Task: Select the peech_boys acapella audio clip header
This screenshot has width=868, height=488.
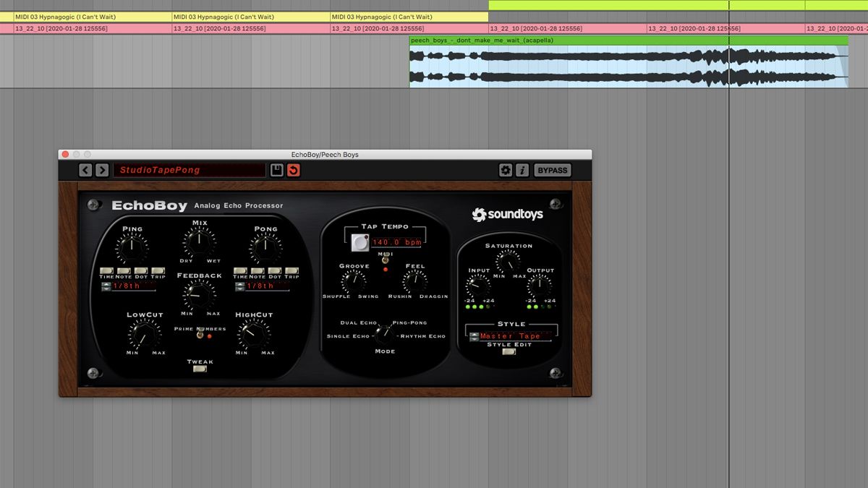Action: (x=629, y=40)
